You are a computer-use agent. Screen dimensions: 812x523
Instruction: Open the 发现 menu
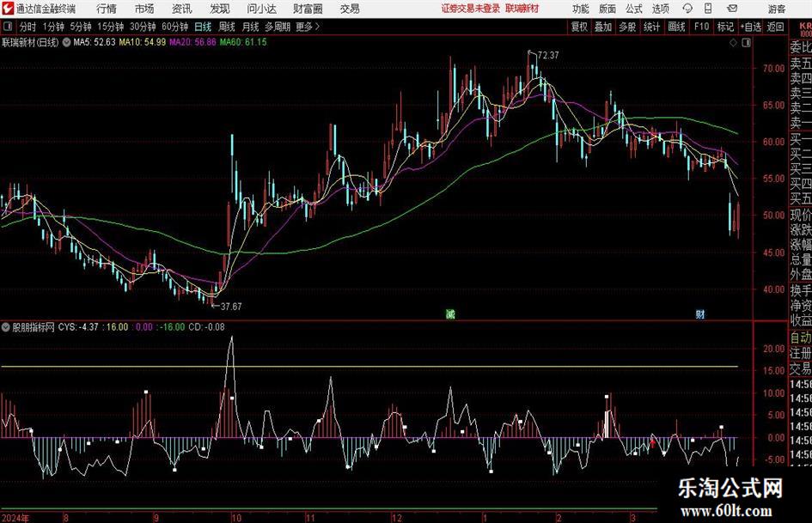coord(220,9)
